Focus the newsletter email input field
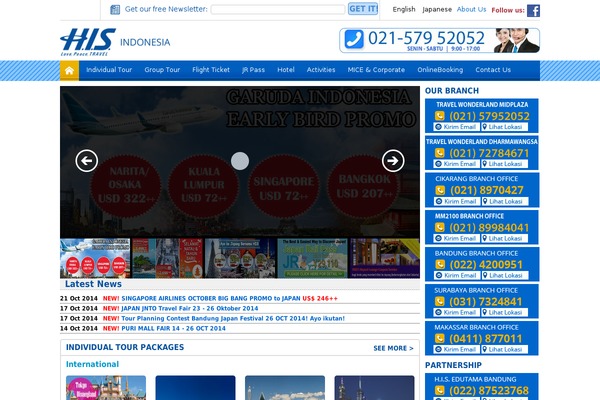The width and height of the screenshot is (600, 400). [278, 10]
